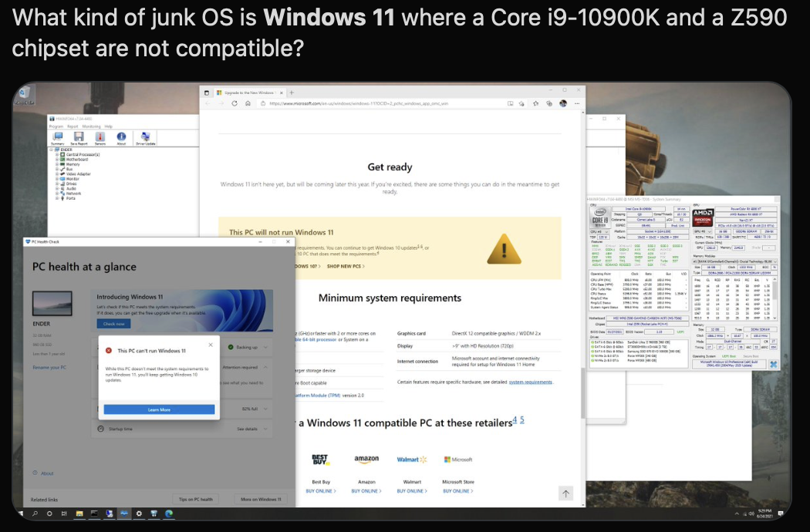
Task: Open immersive reader in Edge address bar
Action: click(x=511, y=103)
